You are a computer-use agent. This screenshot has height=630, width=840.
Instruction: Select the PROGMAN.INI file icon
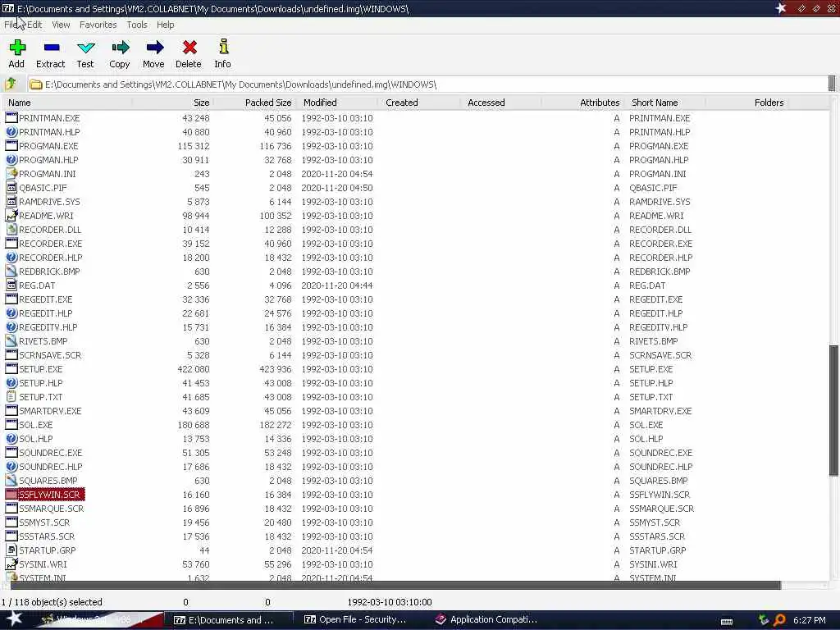coord(11,174)
